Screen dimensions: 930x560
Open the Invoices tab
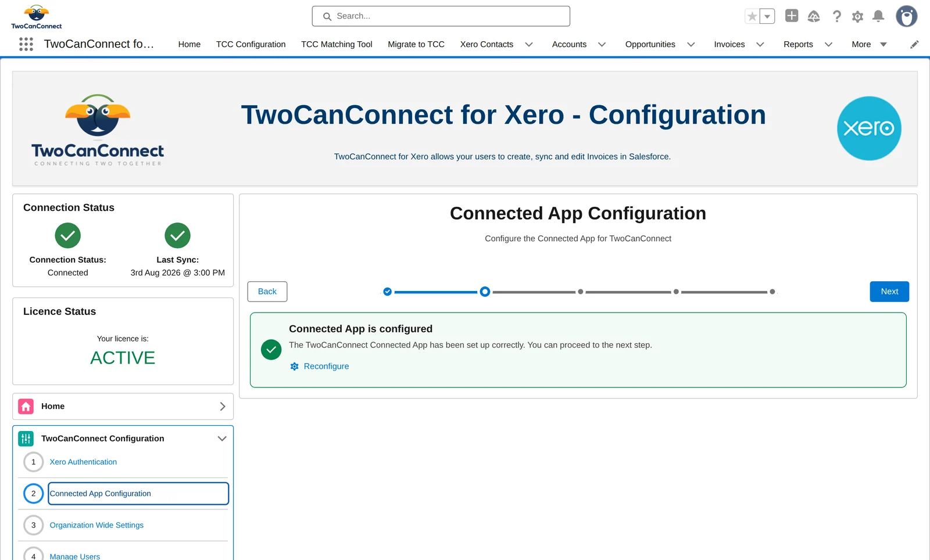pos(729,44)
